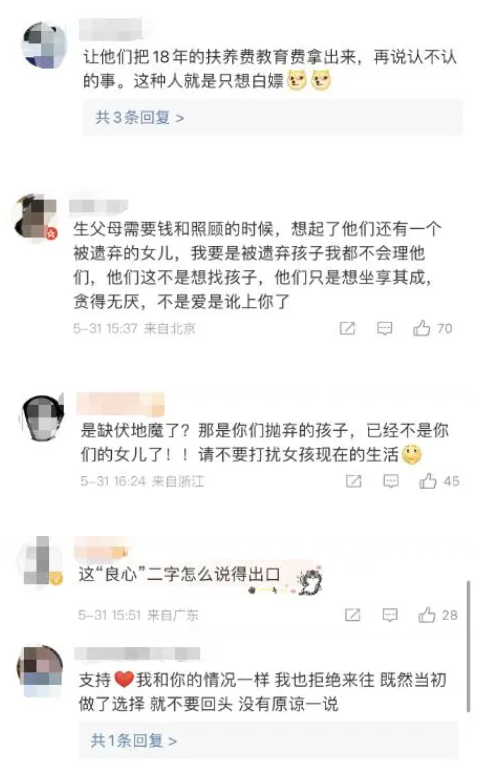Share the 5-31 16:24 comment from 浙江
The height and width of the screenshot is (761, 480).
coord(353,481)
